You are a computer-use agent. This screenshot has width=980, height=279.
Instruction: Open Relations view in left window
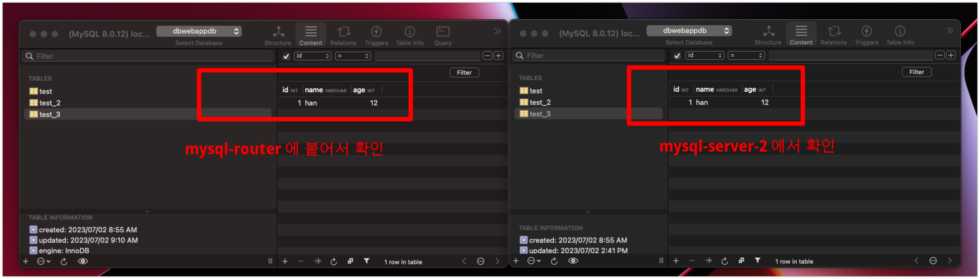pyautogui.click(x=343, y=36)
